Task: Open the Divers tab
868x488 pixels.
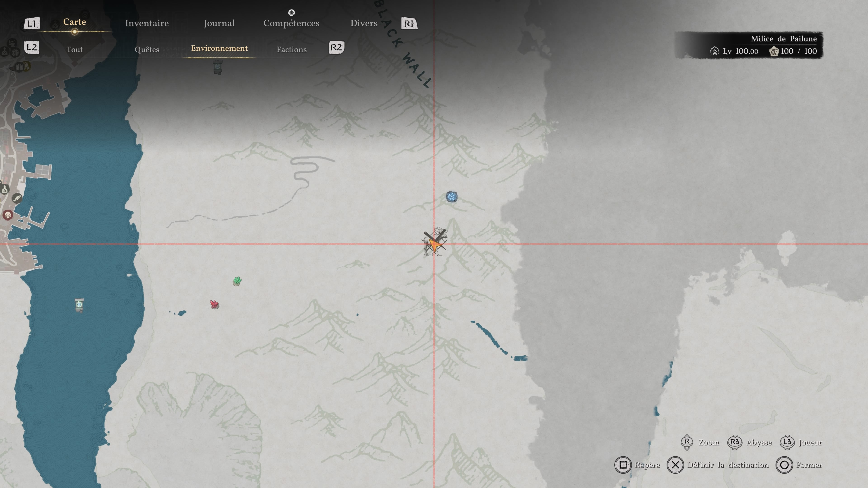Action: (x=364, y=23)
